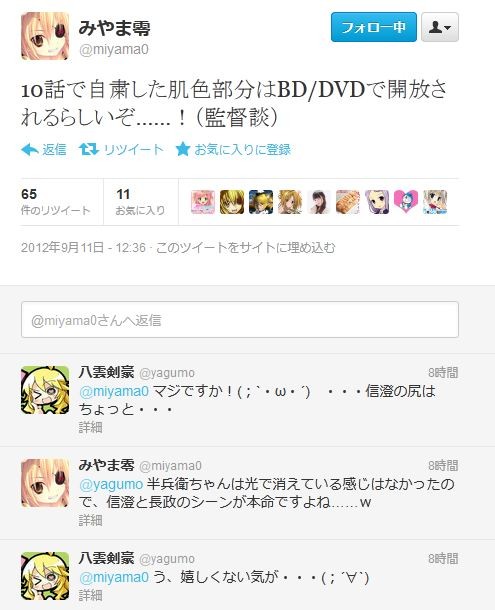The image size is (495, 610).
Task: Click the reply arrow icon (返信)
Action: (x=30, y=149)
